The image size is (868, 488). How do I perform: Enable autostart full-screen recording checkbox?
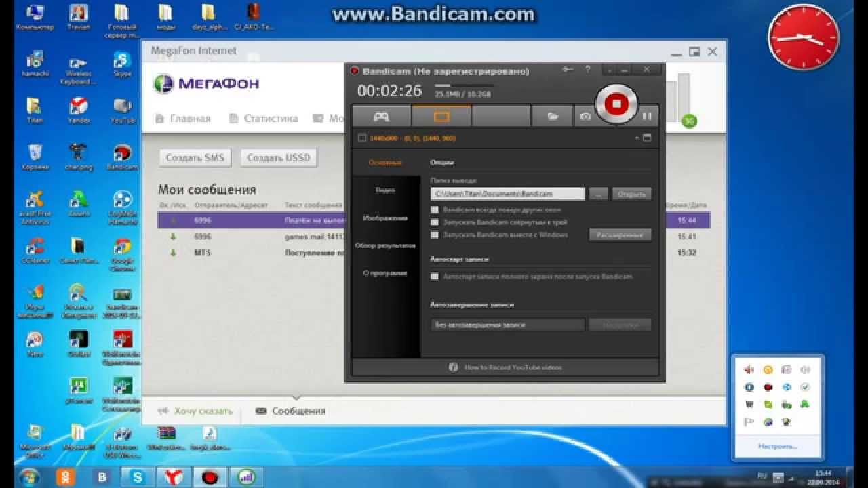click(x=435, y=277)
